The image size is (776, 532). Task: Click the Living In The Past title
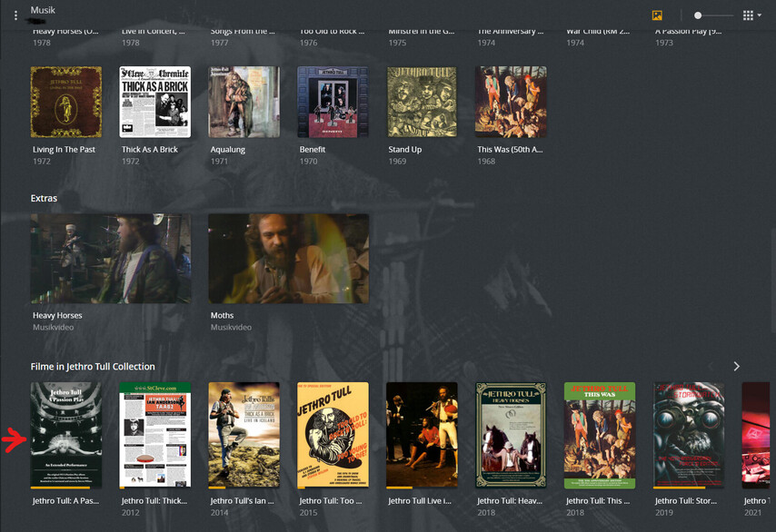[x=64, y=149]
